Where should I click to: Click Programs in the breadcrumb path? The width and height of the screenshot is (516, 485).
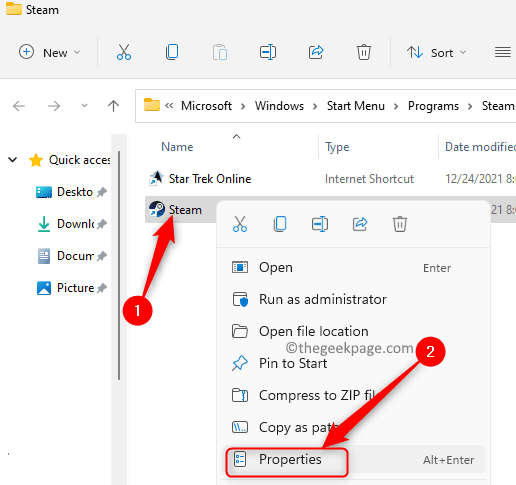(433, 106)
